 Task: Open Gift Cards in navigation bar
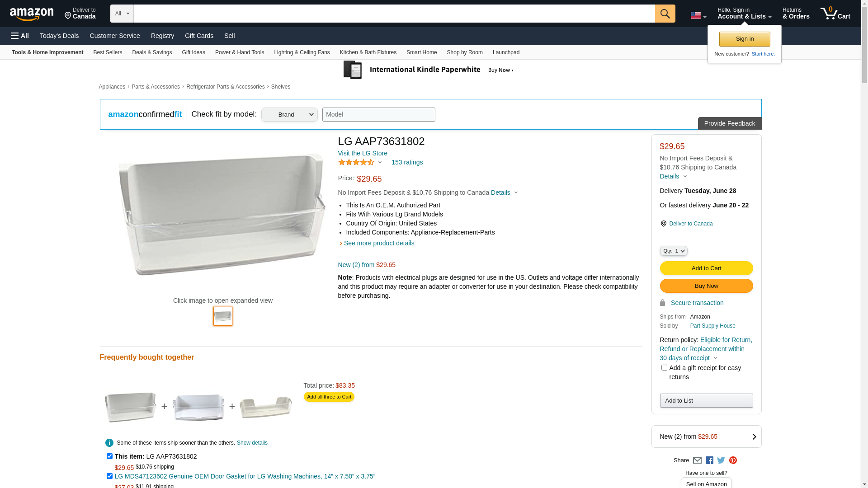(199, 36)
